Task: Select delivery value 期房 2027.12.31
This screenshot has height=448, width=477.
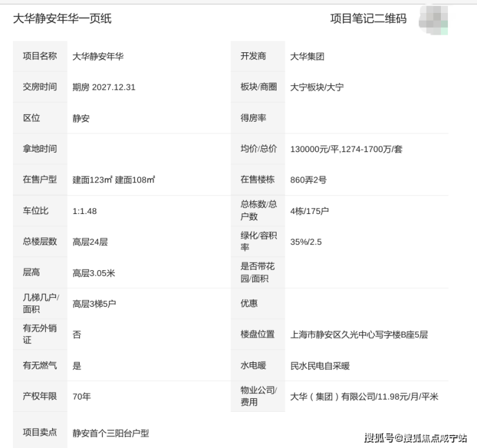Action: coord(104,87)
